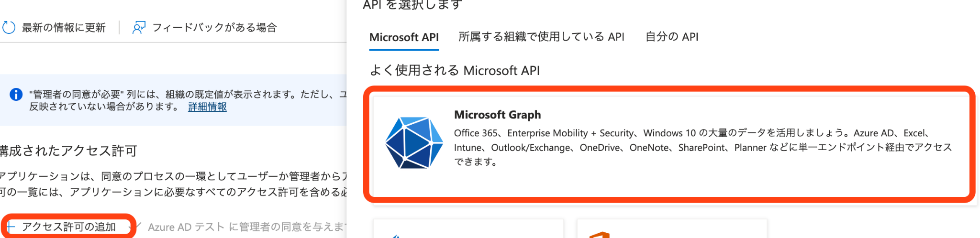This screenshot has height=238, width=980.
Task: Open the 詳細情報 link
Action: (x=207, y=107)
